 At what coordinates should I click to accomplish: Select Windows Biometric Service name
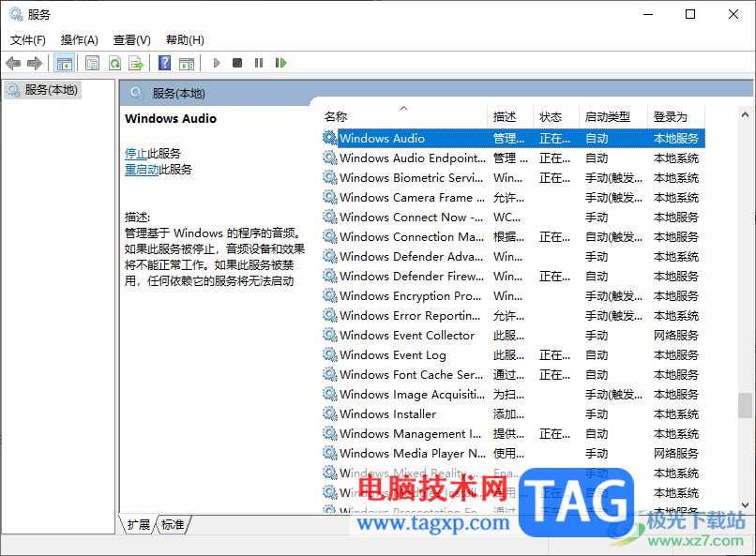click(411, 178)
